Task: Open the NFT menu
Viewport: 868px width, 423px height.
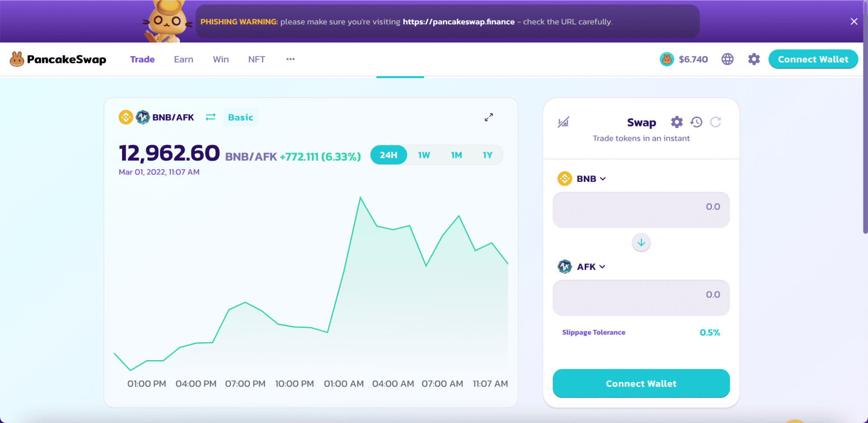Action: [257, 59]
